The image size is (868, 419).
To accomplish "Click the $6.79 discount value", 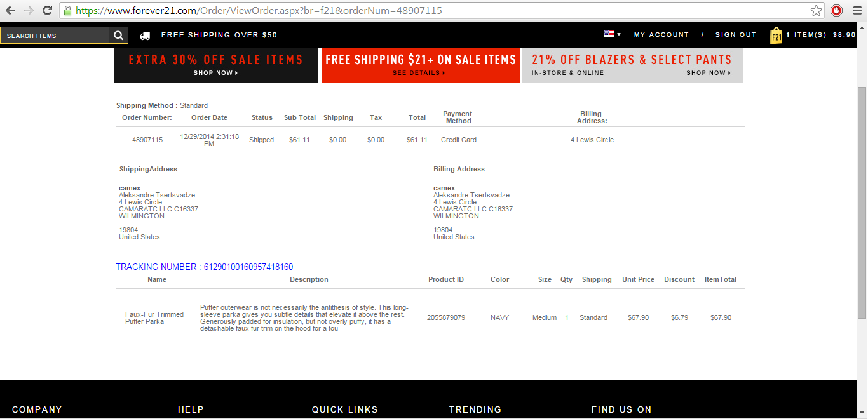I will pos(679,317).
